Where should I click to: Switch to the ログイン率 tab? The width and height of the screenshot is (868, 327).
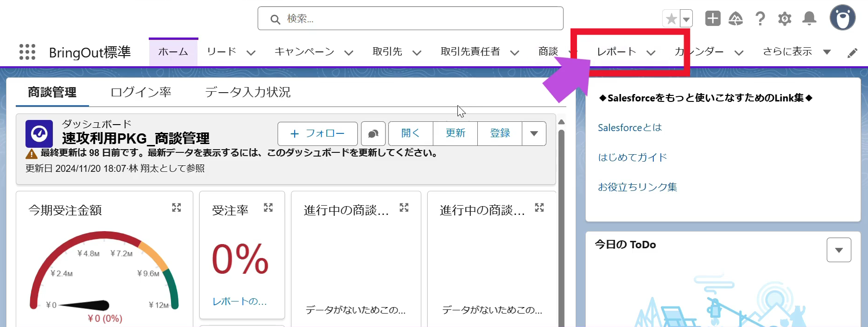point(141,92)
